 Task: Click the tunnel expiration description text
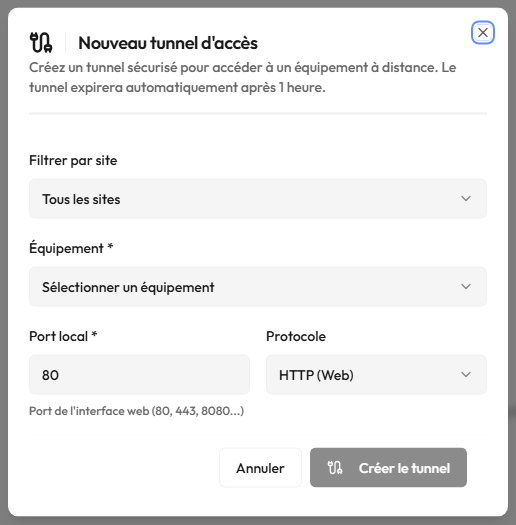pyautogui.click(x=242, y=77)
